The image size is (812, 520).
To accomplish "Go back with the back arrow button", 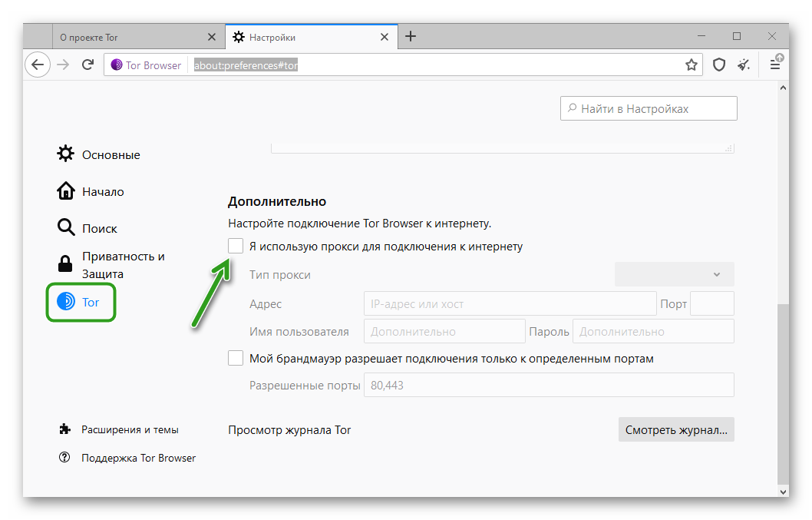I will point(38,65).
